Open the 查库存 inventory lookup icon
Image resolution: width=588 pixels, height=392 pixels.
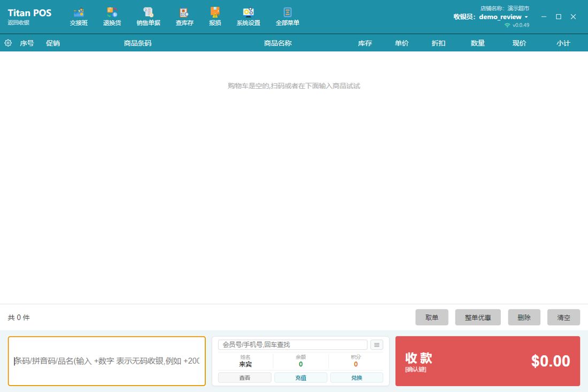184,17
